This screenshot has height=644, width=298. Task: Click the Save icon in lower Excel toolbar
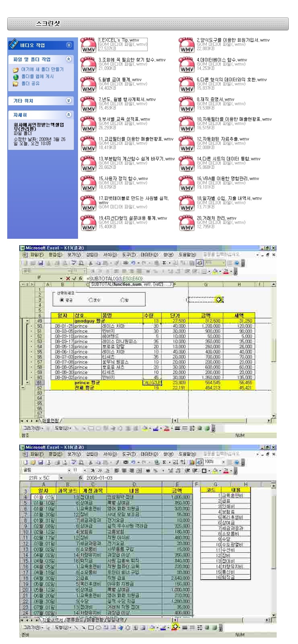click(x=41, y=462)
